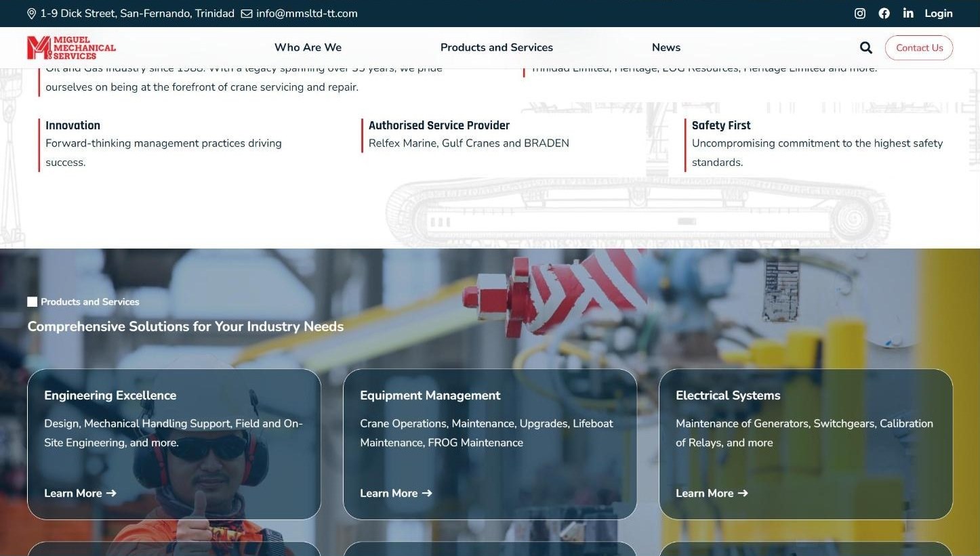The height and width of the screenshot is (556, 980).
Task: Open the Instagram profile icon
Action: point(860,14)
